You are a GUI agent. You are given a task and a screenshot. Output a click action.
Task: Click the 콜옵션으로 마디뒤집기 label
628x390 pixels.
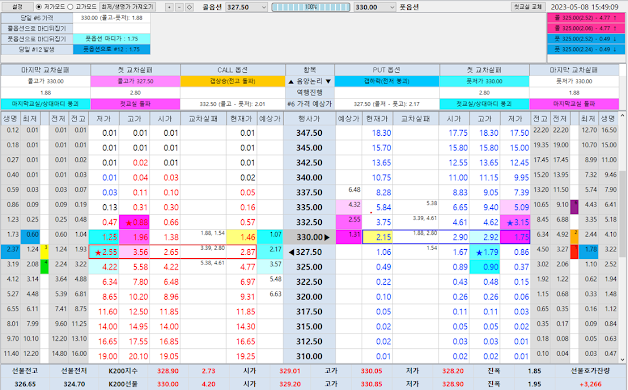pos(36,28)
